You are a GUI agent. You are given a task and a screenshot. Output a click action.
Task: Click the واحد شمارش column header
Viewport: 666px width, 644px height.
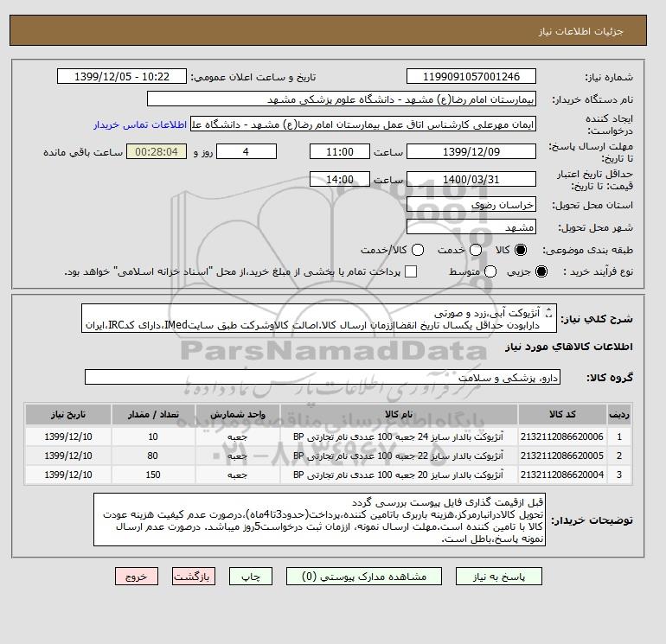click(238, 414)
